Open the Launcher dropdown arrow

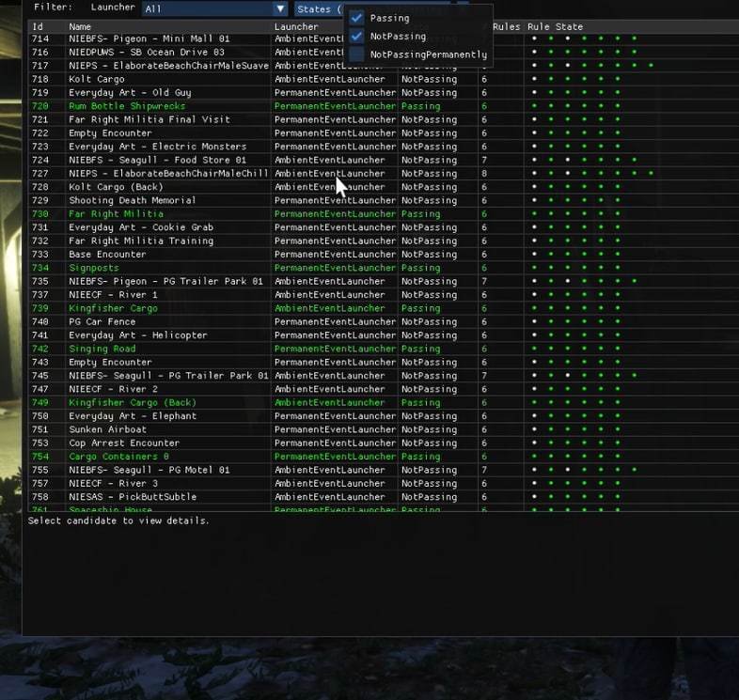(x=280, y=8)
